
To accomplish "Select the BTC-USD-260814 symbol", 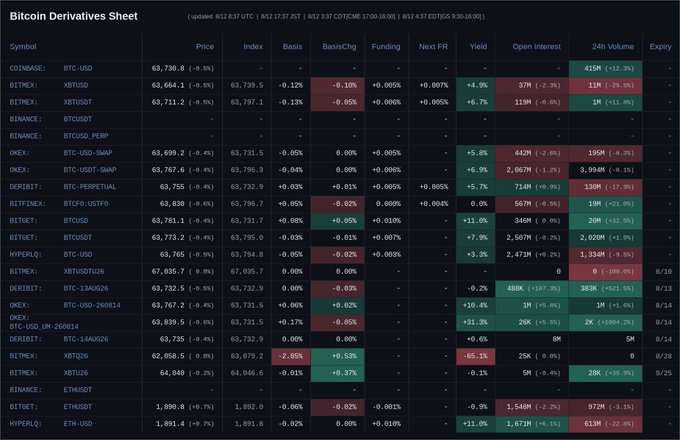I will (92, 305).
